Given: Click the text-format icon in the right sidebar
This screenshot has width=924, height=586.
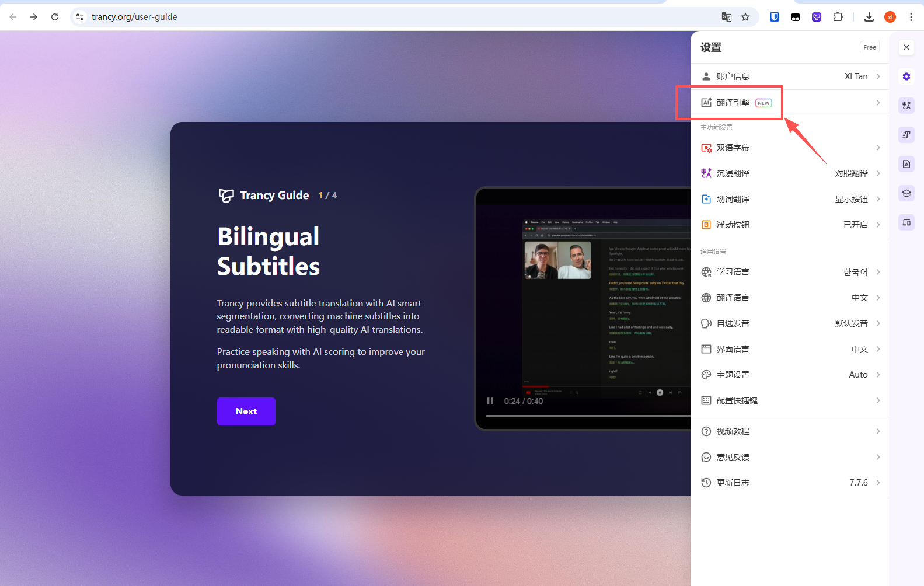Looking at the screenshot, I should (906, 135).
